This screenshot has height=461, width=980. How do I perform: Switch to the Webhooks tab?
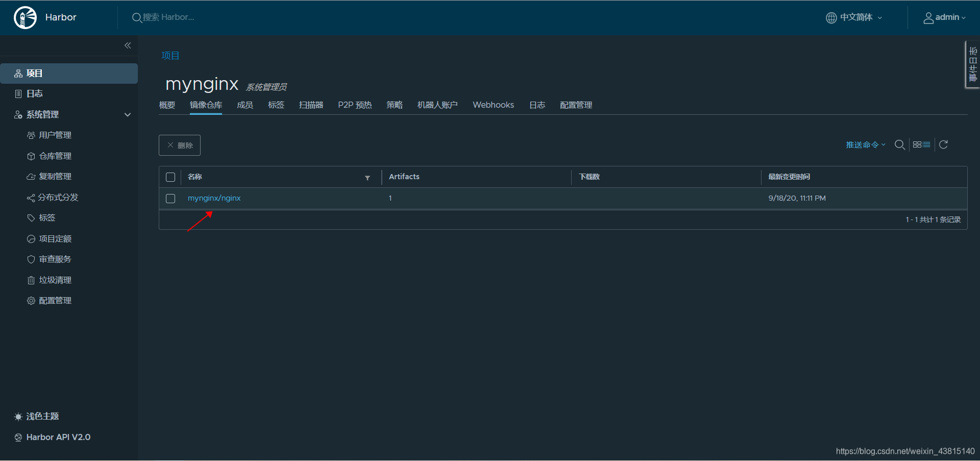493,105
